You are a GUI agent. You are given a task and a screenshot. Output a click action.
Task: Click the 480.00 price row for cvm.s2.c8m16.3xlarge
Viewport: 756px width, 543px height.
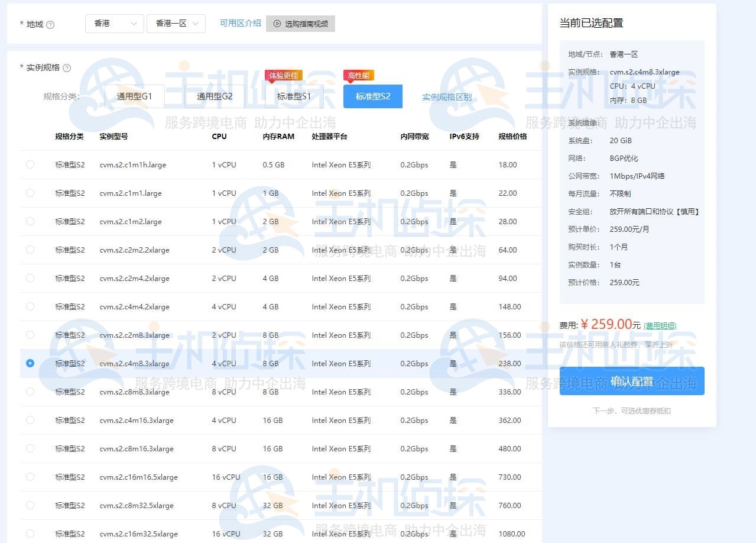509,448
